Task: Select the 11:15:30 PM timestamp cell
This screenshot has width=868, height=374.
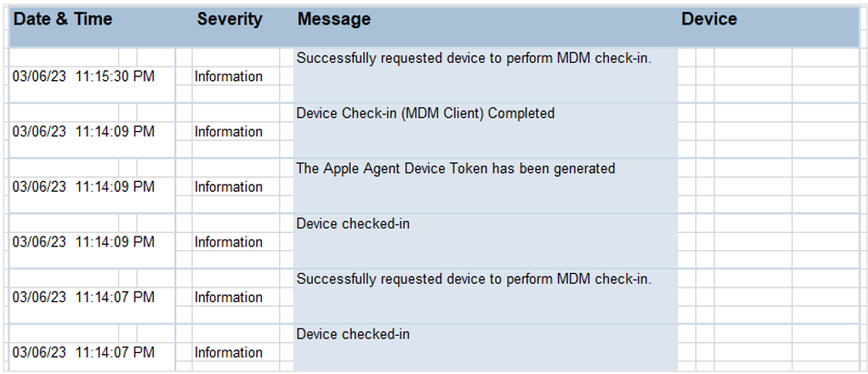Action: [x=84, y=76]
